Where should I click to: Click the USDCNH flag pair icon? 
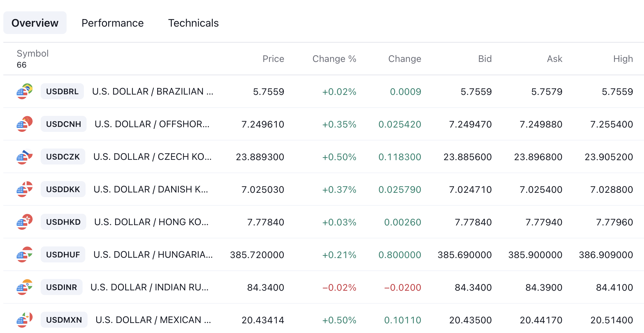[25, 124]
